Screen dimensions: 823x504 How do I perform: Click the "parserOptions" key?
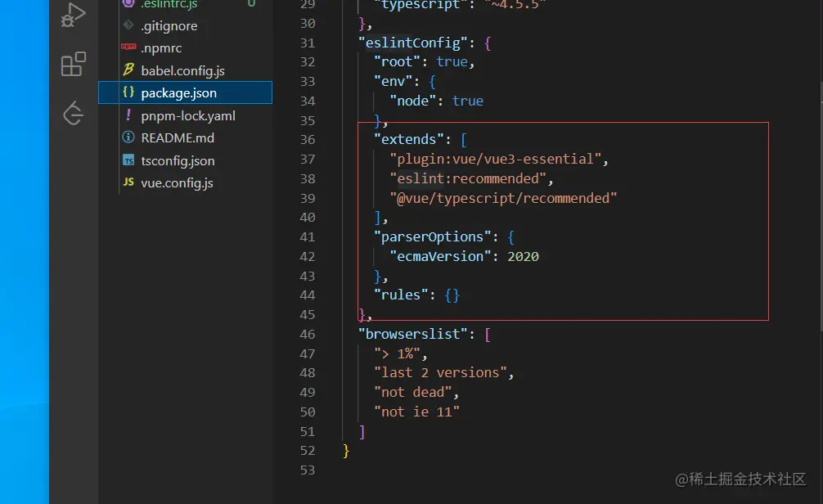[433, 236]
